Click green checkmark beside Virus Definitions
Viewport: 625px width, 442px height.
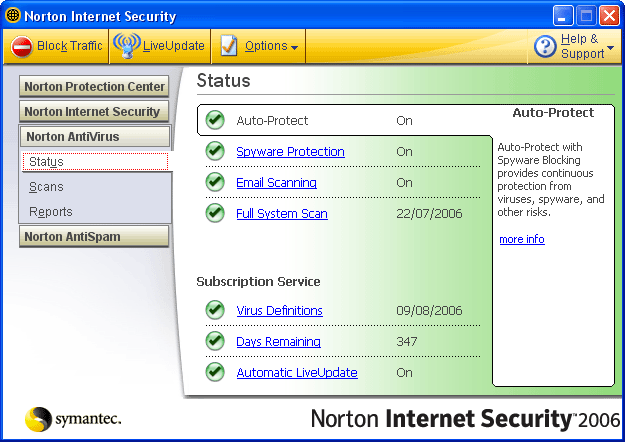click(x=215, y=310)
